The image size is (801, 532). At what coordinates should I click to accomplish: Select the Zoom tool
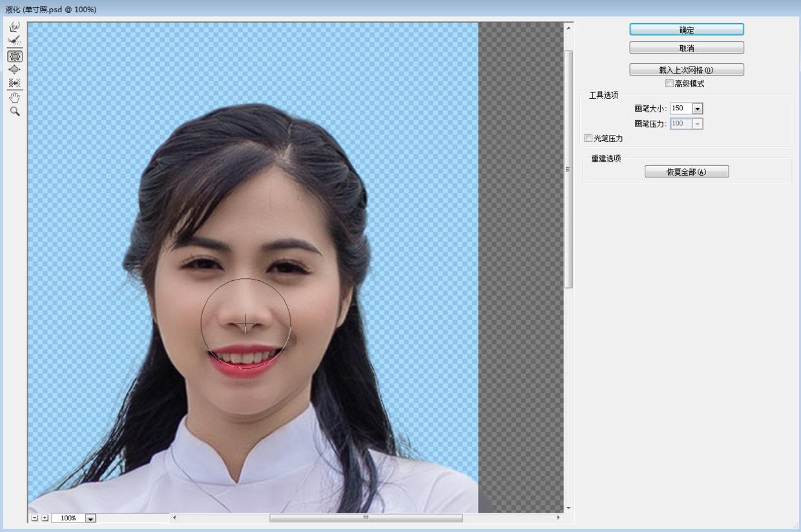click(14, 111)
